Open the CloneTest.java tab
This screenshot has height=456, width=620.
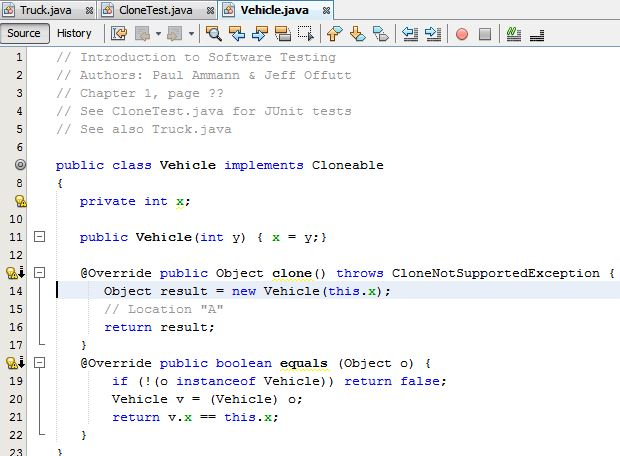pos(155,10)
